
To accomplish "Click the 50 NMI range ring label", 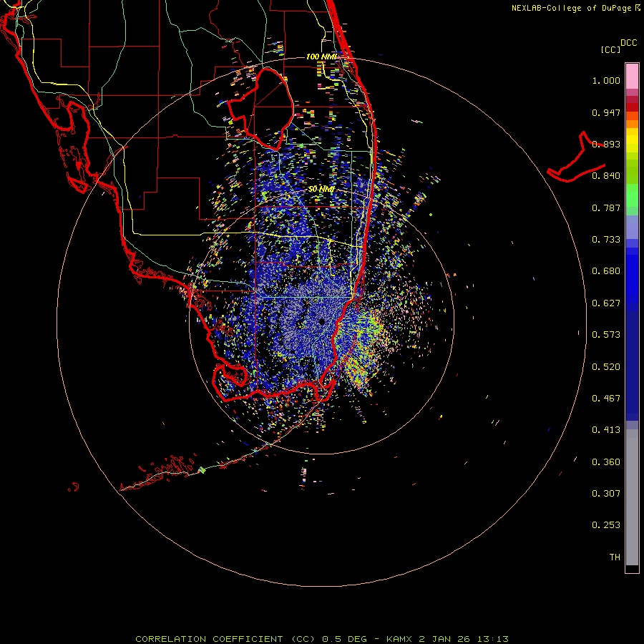I will pyautogui.click(x=321, y=190).
